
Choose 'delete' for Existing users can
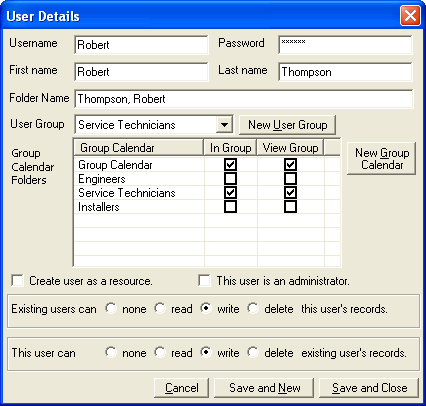(253, 308)
